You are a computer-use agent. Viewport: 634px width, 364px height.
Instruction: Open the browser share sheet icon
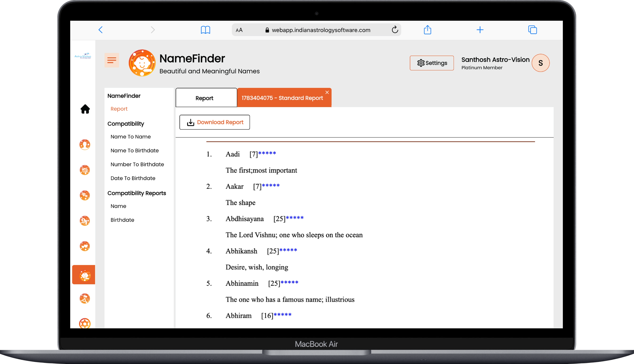tap(427, 30)
